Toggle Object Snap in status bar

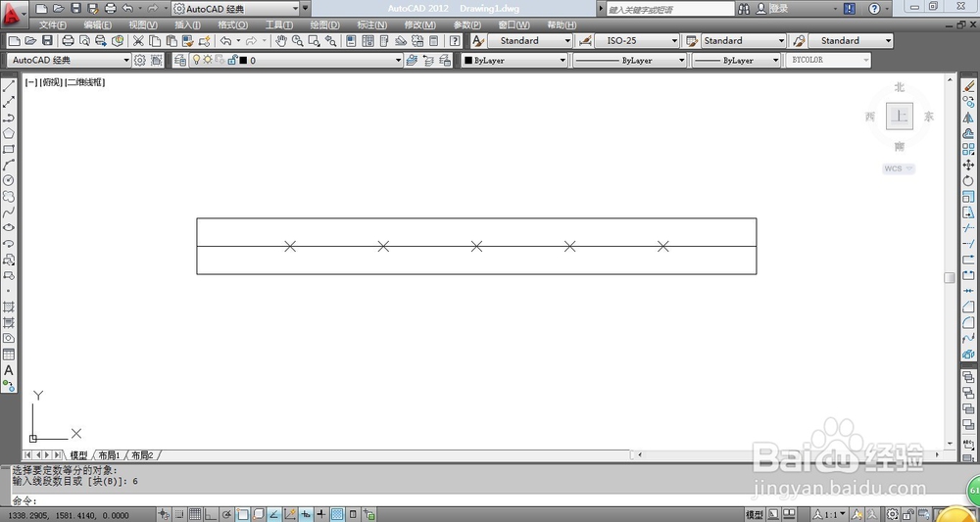242,514
